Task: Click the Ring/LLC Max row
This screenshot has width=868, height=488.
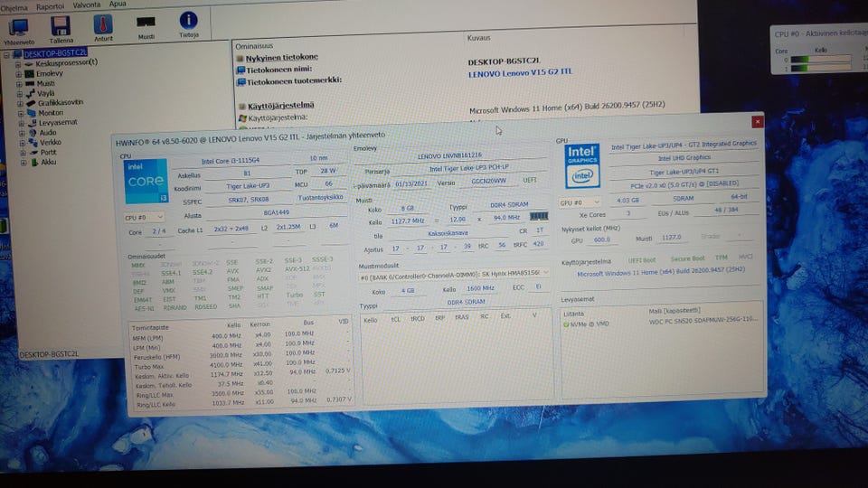Action: (241, 393)
